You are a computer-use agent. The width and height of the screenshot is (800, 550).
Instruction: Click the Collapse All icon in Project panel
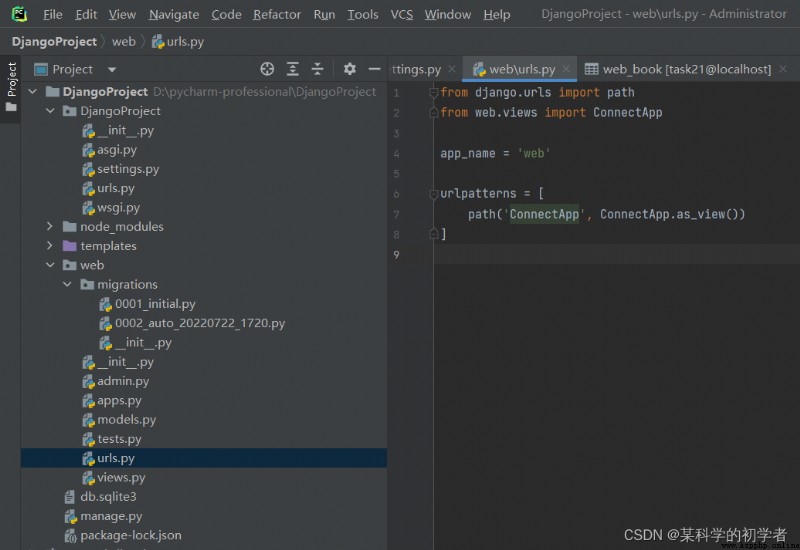pyautogui.click(x=317, y=69)
